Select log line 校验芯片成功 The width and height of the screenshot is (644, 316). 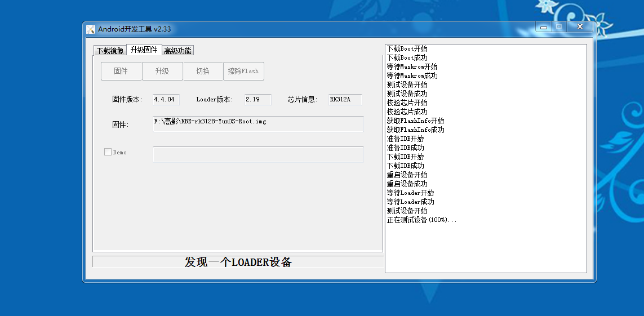407,112
